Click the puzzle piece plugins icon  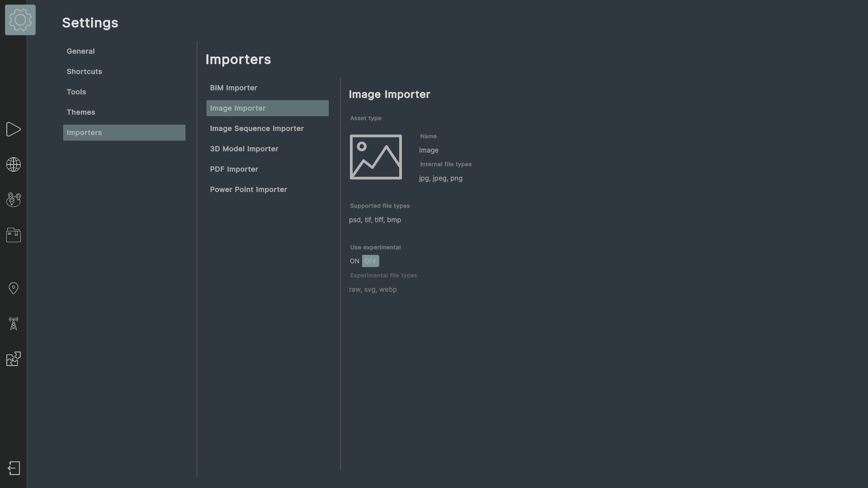tap(14, 359)
